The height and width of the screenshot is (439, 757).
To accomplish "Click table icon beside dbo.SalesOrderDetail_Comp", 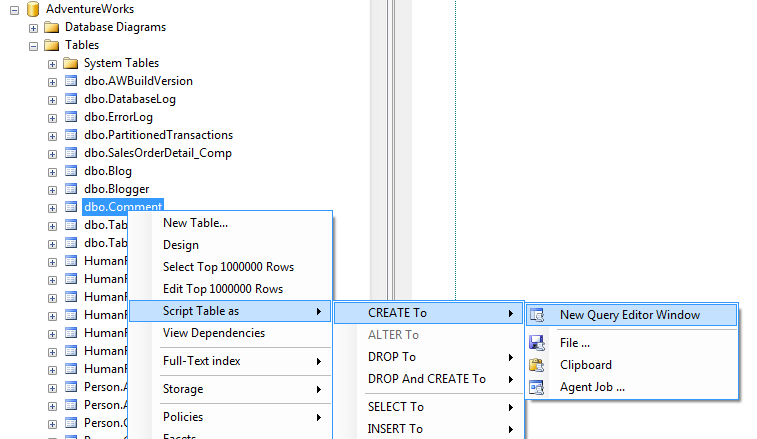I will 71,153.
